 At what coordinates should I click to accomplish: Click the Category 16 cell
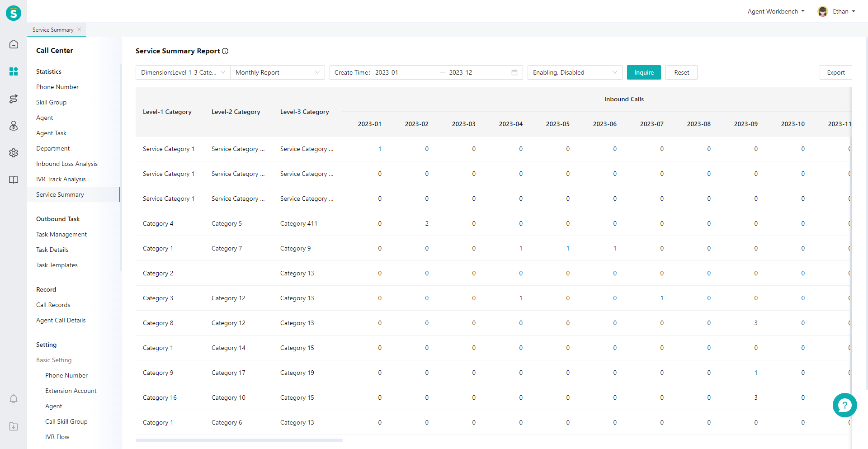click(x=160, y=397)
